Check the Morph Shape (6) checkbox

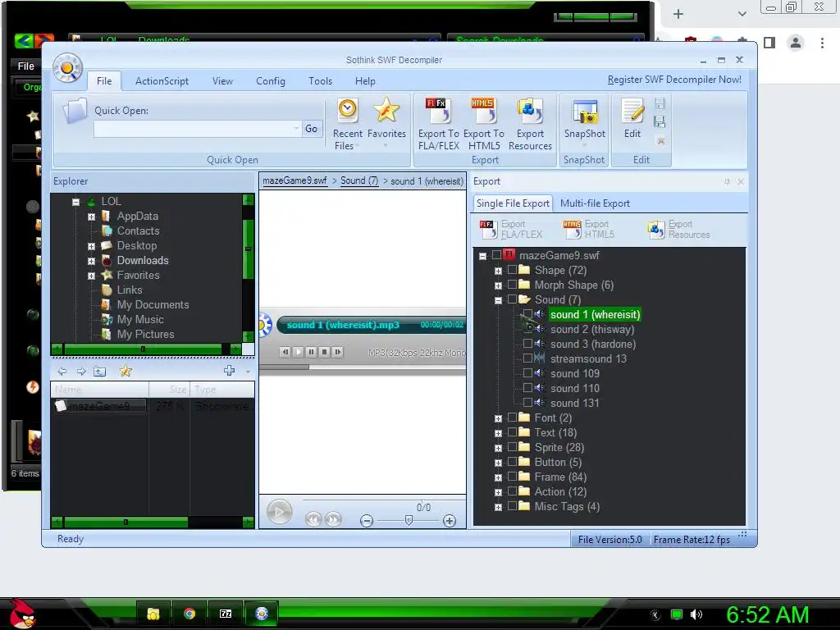pos(512,285)
